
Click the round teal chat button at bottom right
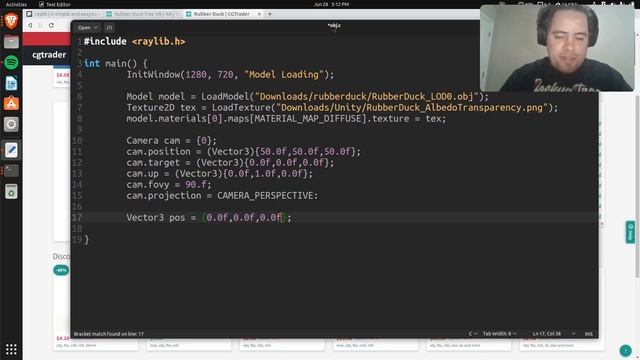(x=625, y=350)
